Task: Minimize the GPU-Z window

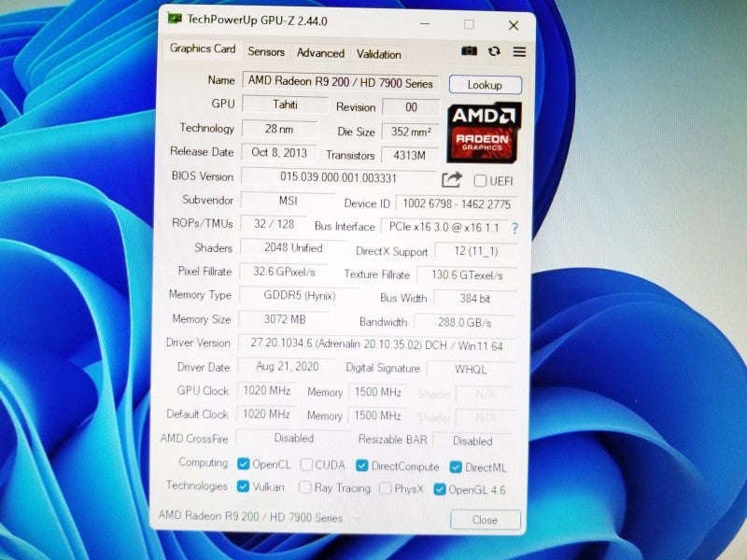Action: (425, 23)
